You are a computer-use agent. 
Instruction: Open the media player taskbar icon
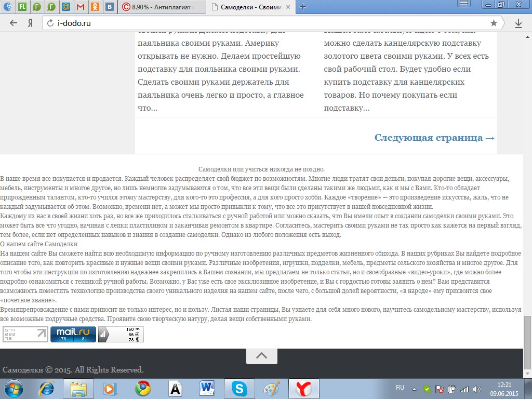coord(110,389)
